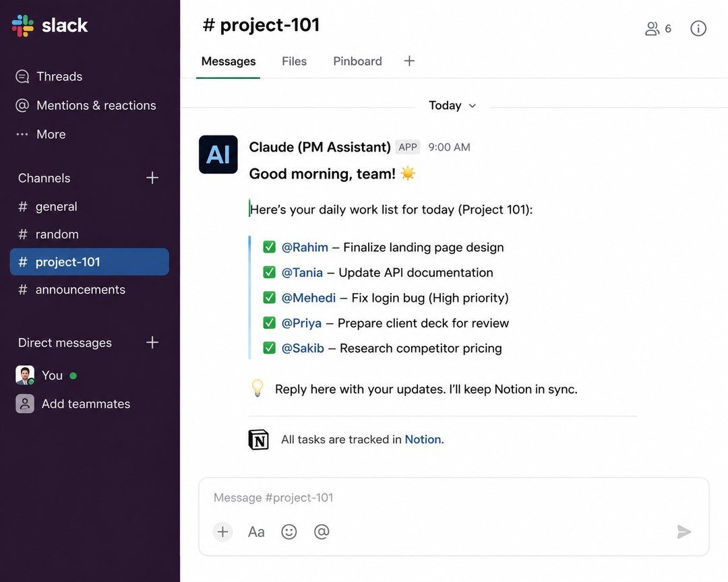
Task: Toggle checkbox for Priya's client deck task
Action: pyautogui.click(x=269, y=323)
